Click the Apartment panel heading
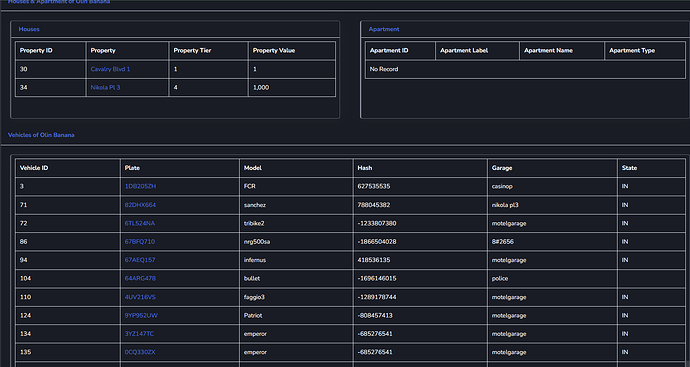The image size is (690, 367). 384,29
